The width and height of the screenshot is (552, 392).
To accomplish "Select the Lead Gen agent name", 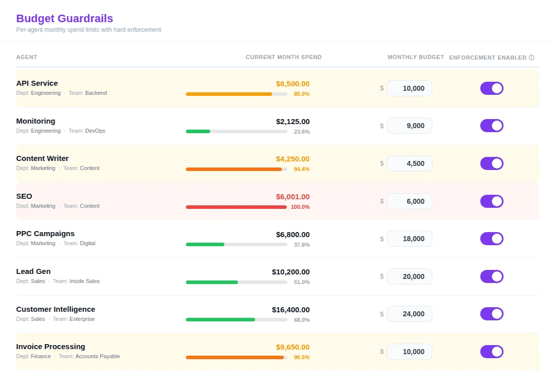I will tap(33, 271).
